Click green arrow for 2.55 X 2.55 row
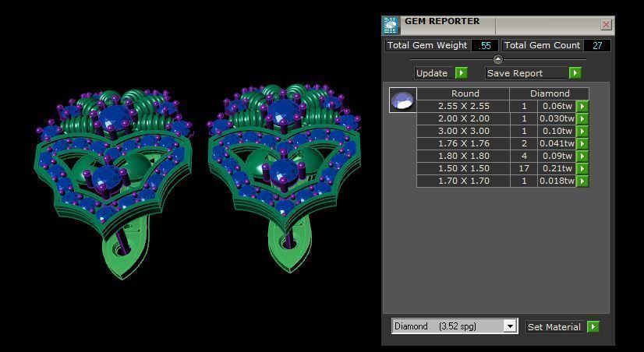This screenshot has height=352, width=644. coord(582,106)
